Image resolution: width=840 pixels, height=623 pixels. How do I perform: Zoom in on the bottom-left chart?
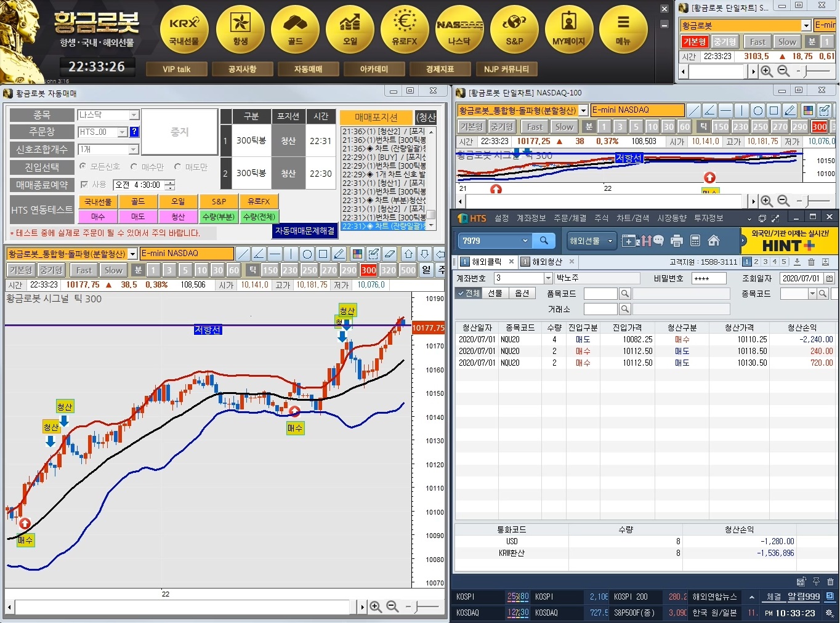pos(375,607)
